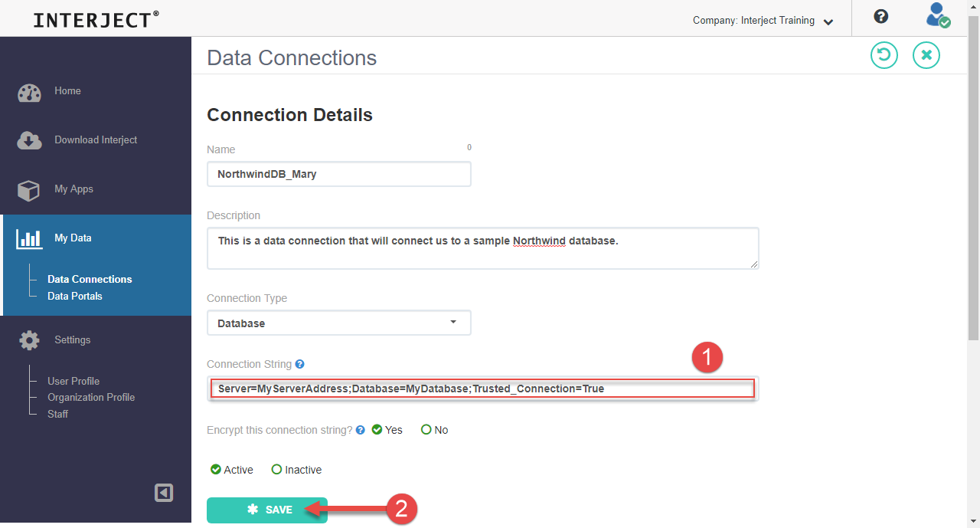Select Data Portals submenu item
The height and width of the screenshot is (528, 980).
coord(75,296)
